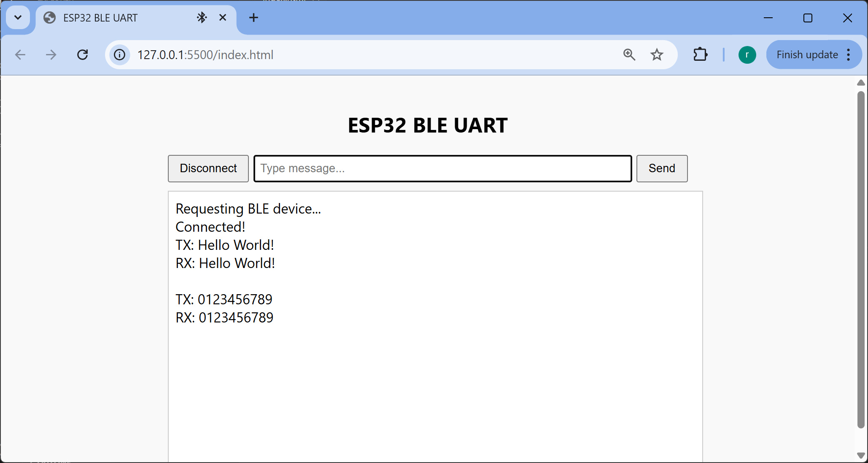Expand the tab search dropdown chevron

coord(18,18)
